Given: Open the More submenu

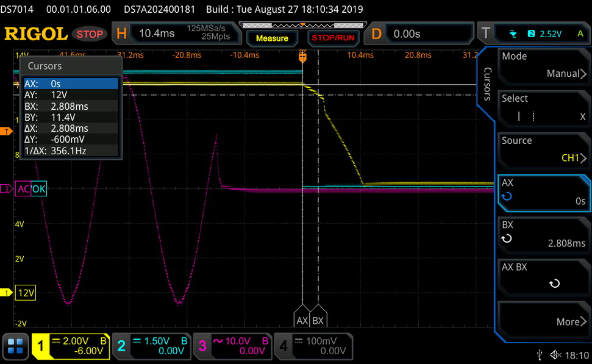Looking at the screenshot, I should coord(543,321).
